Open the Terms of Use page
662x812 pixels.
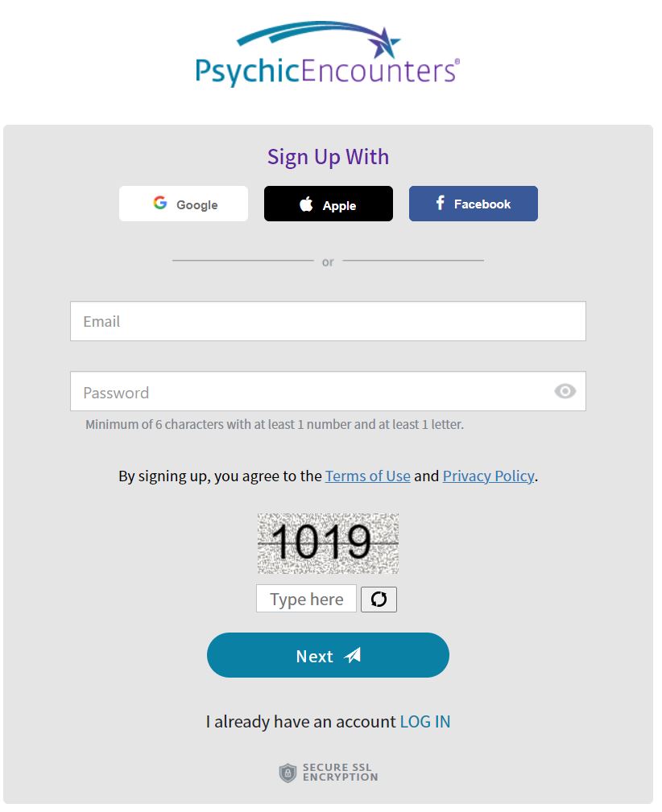coord(367,476)
